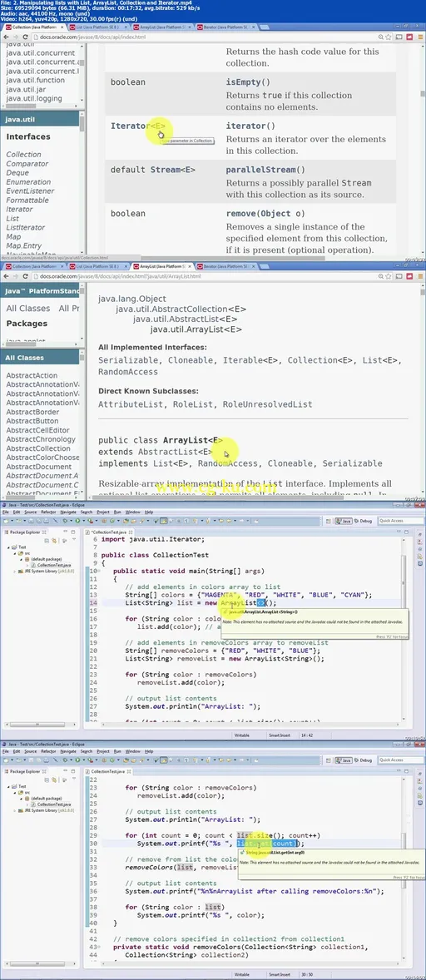Viewport: 426px width, 980px height.
Task: Open the isEmpty() method link
Action: [x=248, y=82]
